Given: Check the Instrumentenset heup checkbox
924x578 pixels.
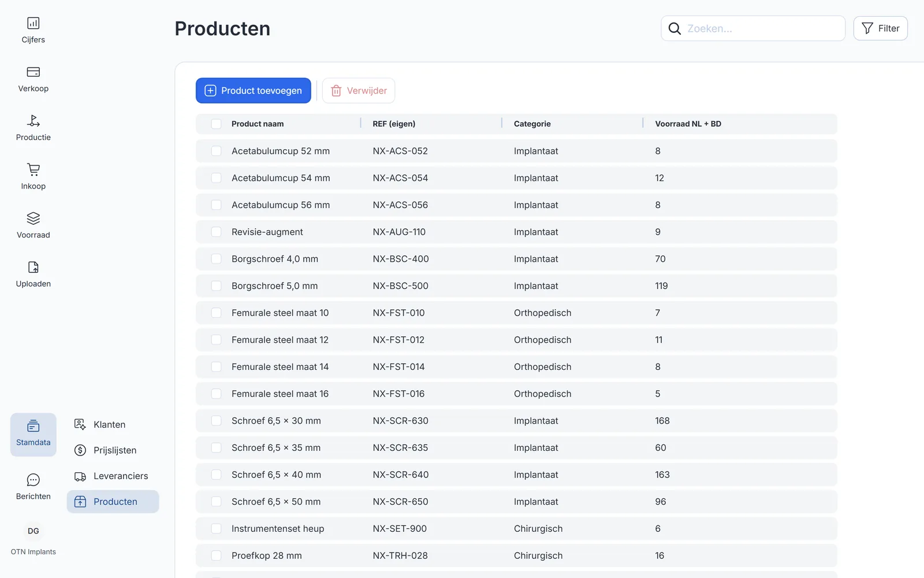Looking at the screenshot, I should coord(216,528).
